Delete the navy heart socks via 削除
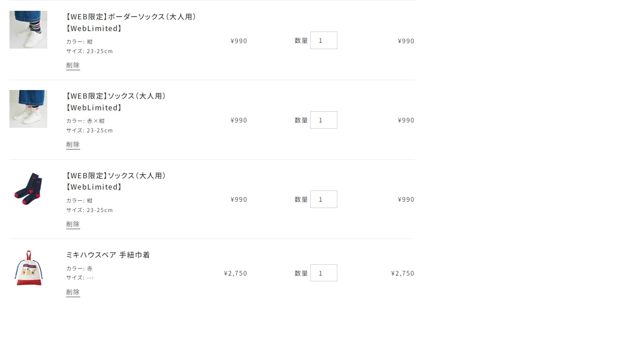The image size is (644, 339). [73, 224]
